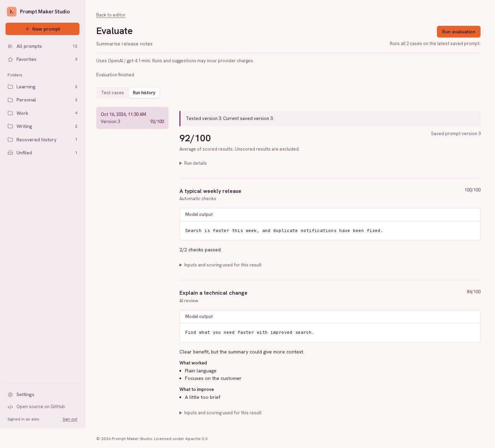Create a New prompt

pos(42,29)
